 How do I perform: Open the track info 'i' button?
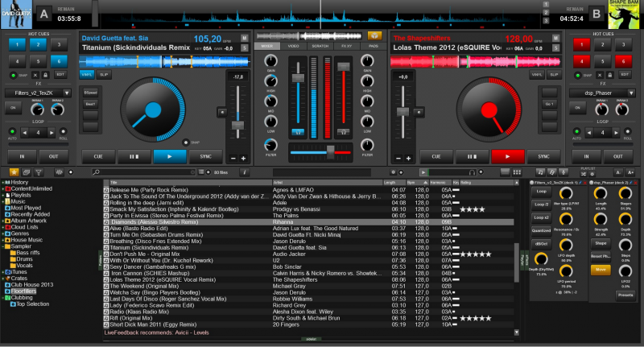[x=245, y=172]
